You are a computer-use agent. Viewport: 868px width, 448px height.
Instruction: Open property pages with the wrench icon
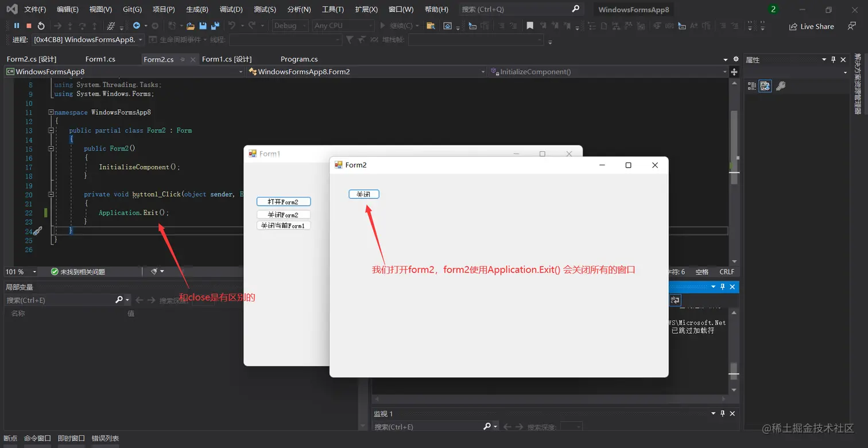click(x=781, y=86)
